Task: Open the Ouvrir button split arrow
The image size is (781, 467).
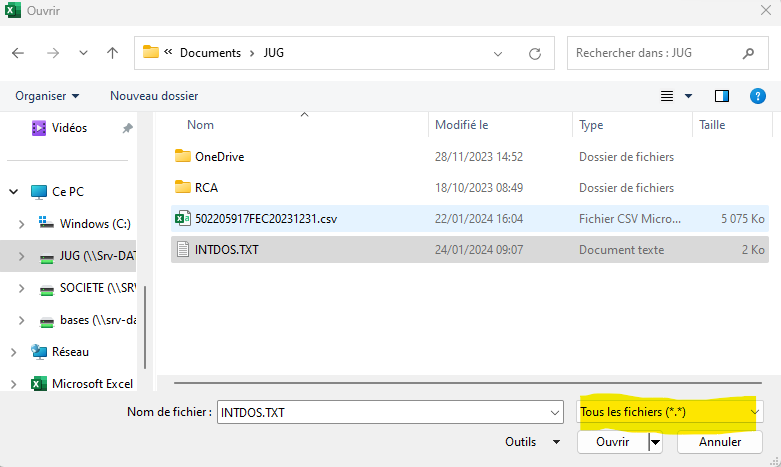Action: pyautogui.click(x=656, y=441)
